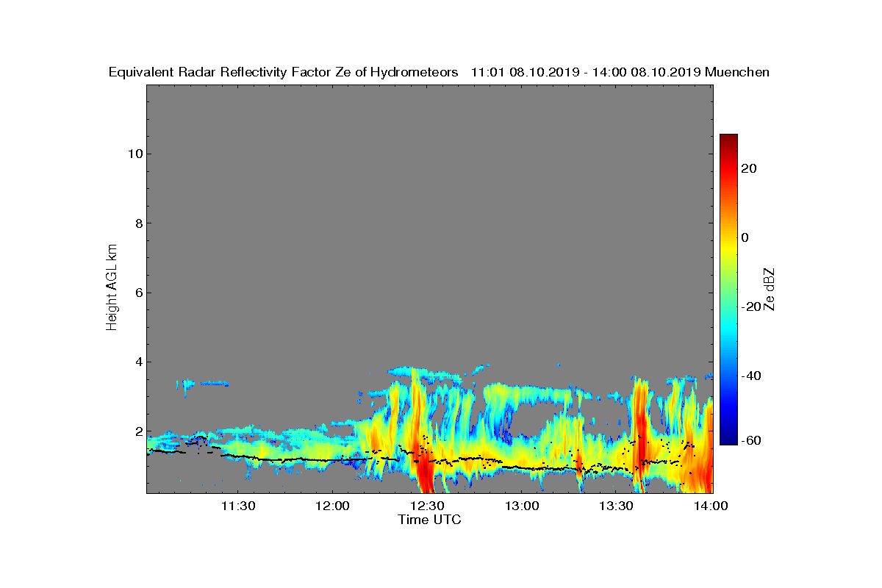Click the time axis label '12:00'
Image resolution: width=882 pixels, height=588 pixels.
click(x=332, y=506)
